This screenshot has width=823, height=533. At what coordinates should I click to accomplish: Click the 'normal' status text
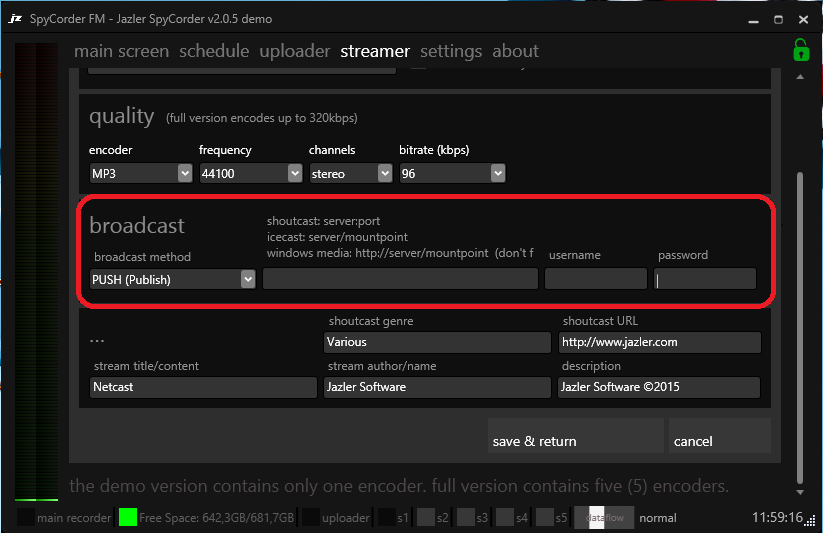point(658,518)
